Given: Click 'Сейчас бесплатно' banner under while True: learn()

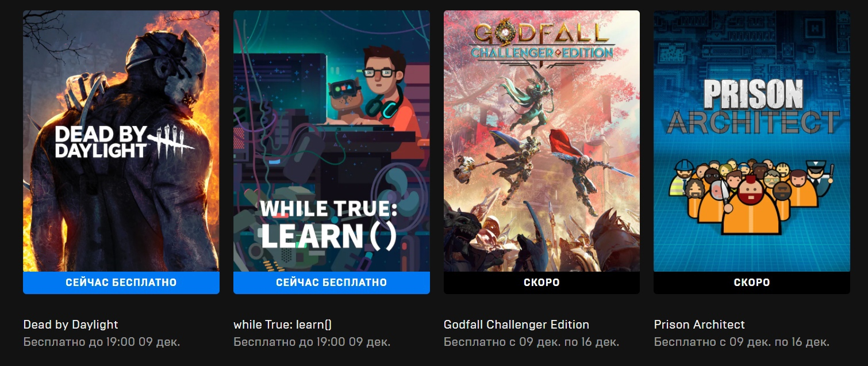Looking at the screenshot, I should pyautogui.click(x=332, y=283).
